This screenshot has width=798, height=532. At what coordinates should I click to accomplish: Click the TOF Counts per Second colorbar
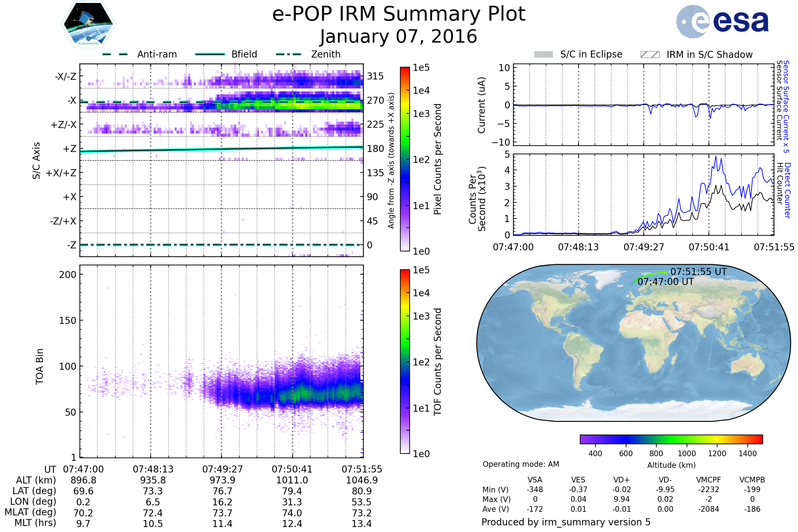405,361
